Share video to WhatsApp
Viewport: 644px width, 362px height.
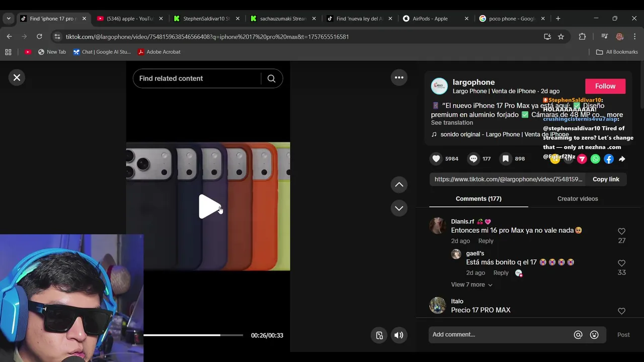(595, 159)
